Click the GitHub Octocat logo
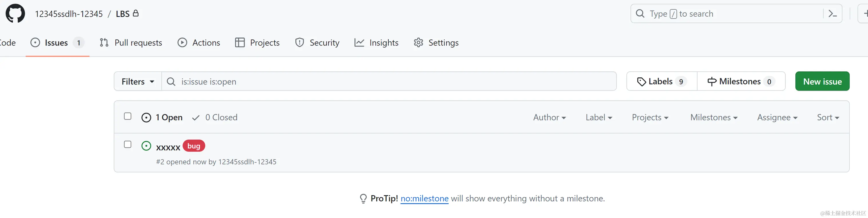The height and width of the screenshot is (218, 868). pyautogui.click(x=15, y=13)
